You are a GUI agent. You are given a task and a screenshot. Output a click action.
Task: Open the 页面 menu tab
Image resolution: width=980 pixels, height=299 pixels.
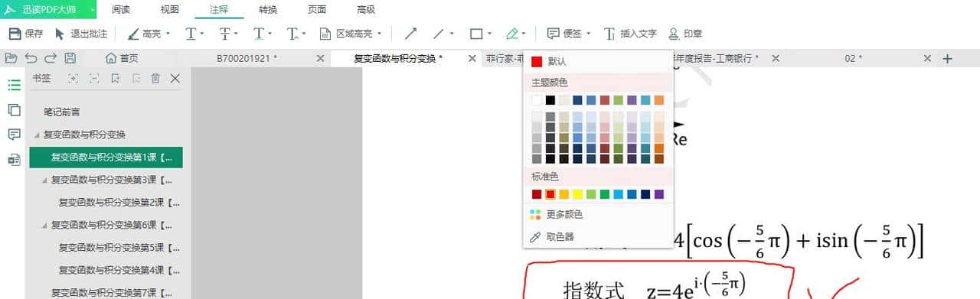317,9
